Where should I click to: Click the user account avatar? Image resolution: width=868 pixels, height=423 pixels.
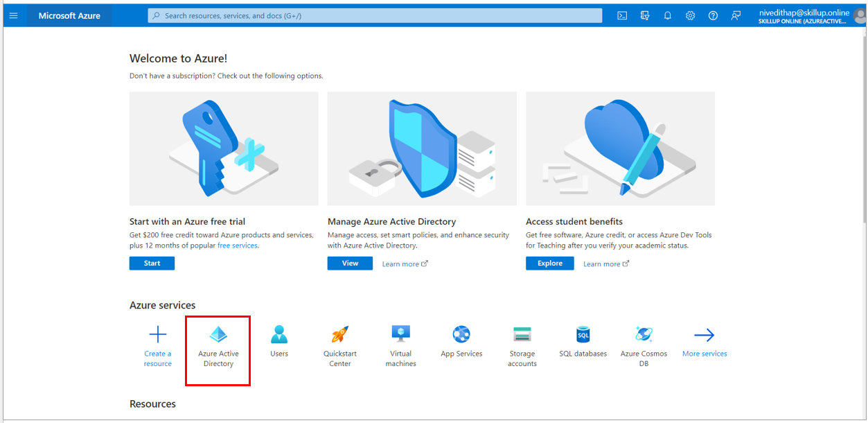860,17
